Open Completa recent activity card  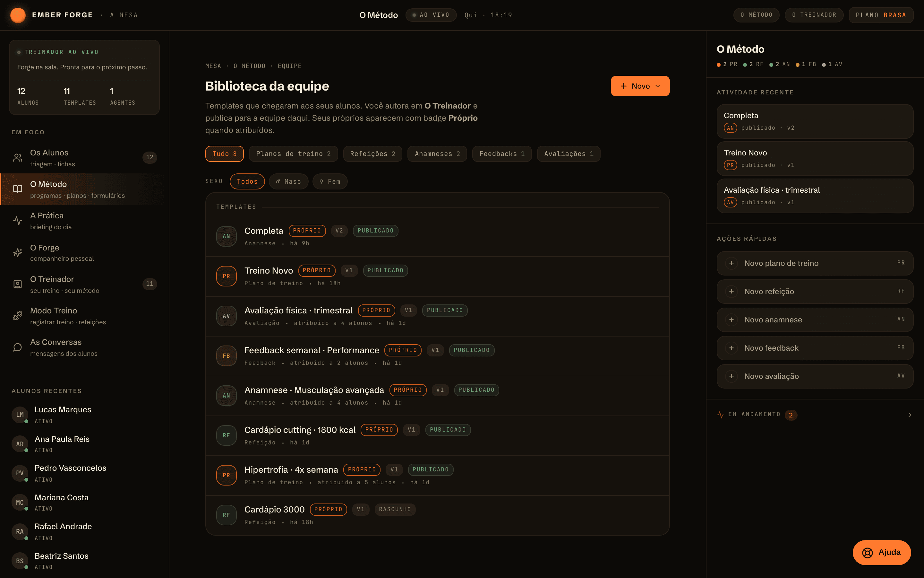tap(815, 121)
